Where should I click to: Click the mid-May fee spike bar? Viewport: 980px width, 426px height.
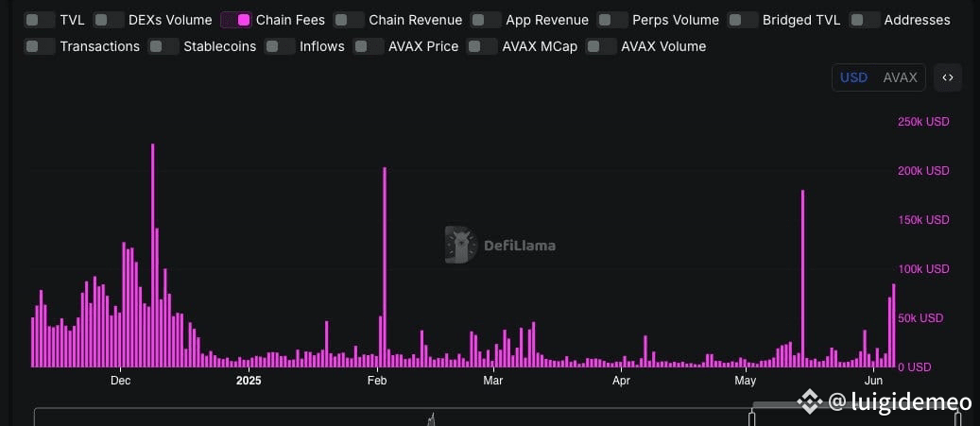click(x=802, y=279)
